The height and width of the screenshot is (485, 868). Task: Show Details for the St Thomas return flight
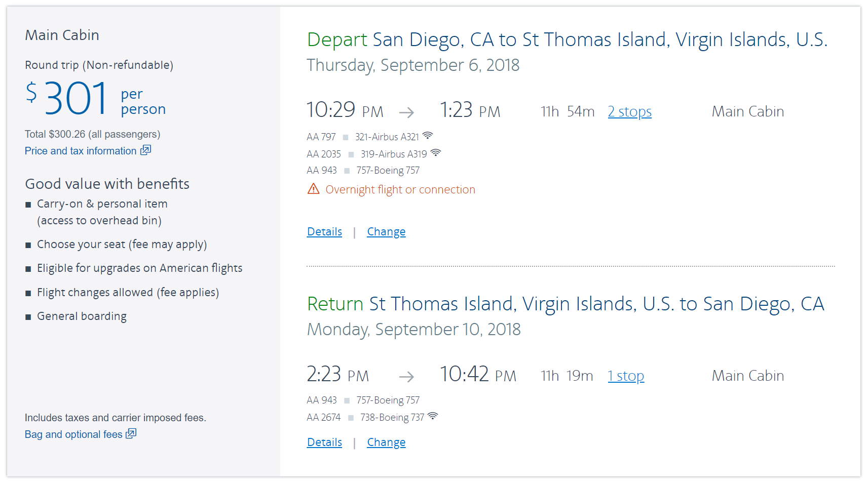(324, 442)
